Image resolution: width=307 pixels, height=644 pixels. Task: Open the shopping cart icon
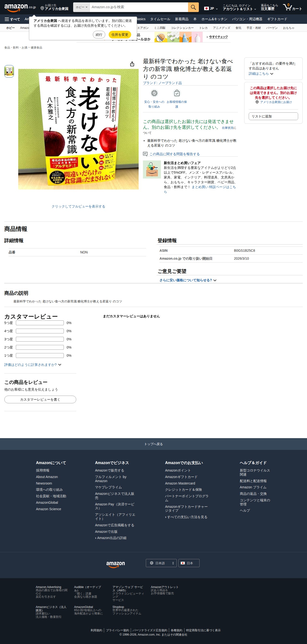click(x=292, y=7)
